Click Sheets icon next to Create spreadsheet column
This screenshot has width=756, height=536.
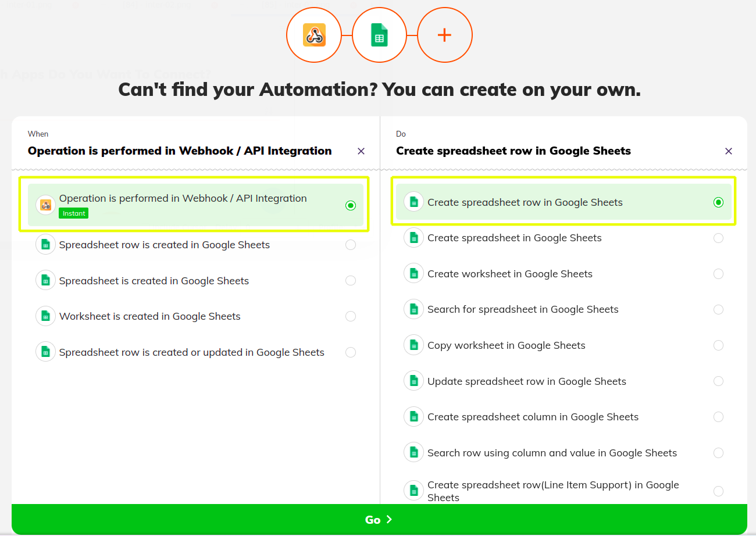pos(414,417)
